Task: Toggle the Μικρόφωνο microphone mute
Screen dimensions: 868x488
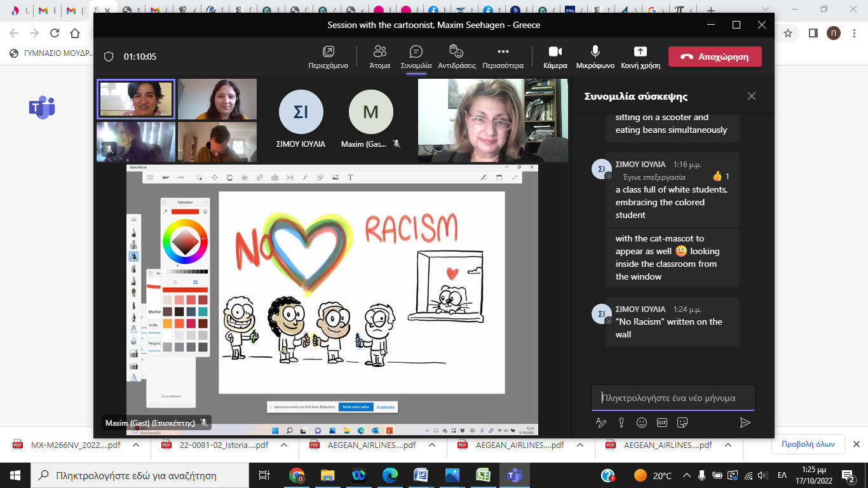Action: [x=595, y=57]
